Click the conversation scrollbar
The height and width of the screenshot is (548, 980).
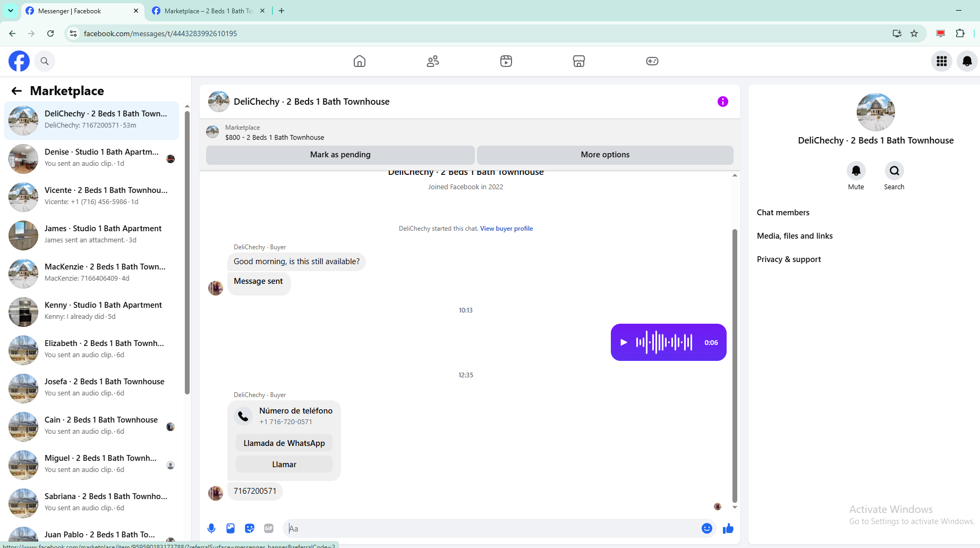click(735, 366)
